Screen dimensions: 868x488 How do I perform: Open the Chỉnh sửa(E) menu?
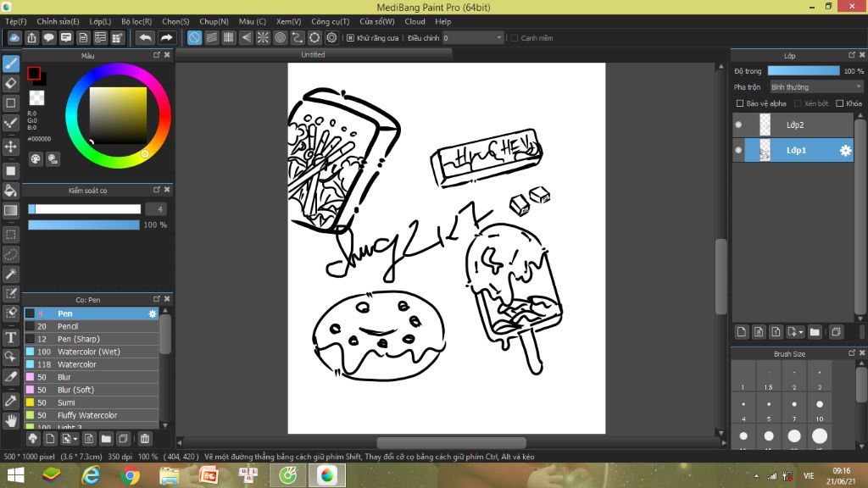pos(58,21)
